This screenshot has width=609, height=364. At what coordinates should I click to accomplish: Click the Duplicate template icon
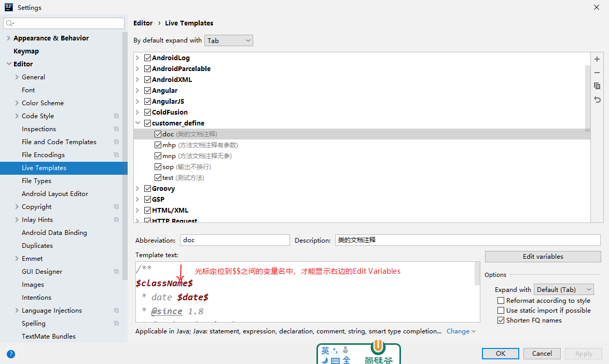(x=597, y=86)
